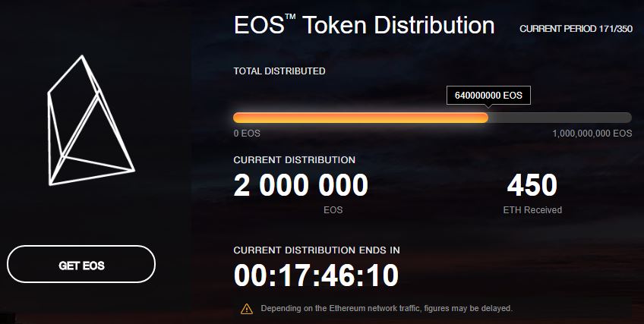The height and width of the screenshot is (324, 644).
Task: Click the 450 ETH received number
Action: tap(532, 185)
